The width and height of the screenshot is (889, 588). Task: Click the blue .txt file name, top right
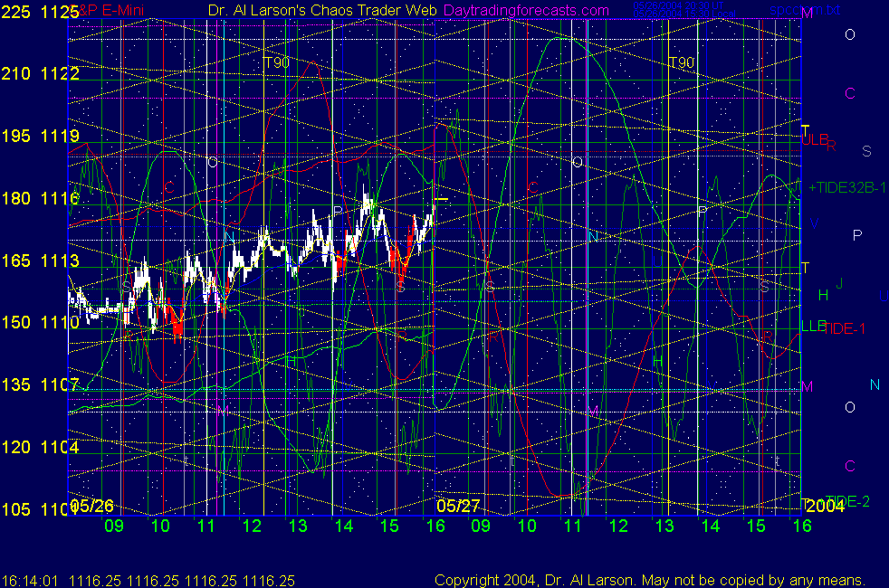(x=805, y=10)
